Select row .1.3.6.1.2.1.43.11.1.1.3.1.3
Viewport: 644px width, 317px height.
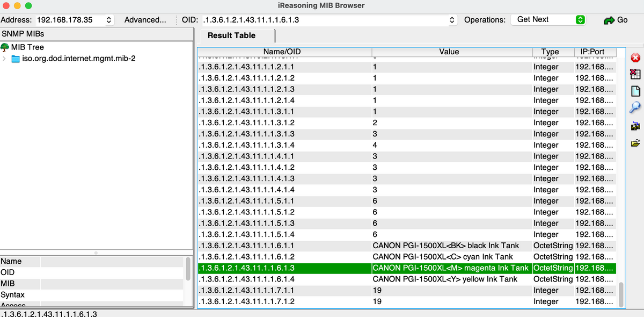click(407, 134)
